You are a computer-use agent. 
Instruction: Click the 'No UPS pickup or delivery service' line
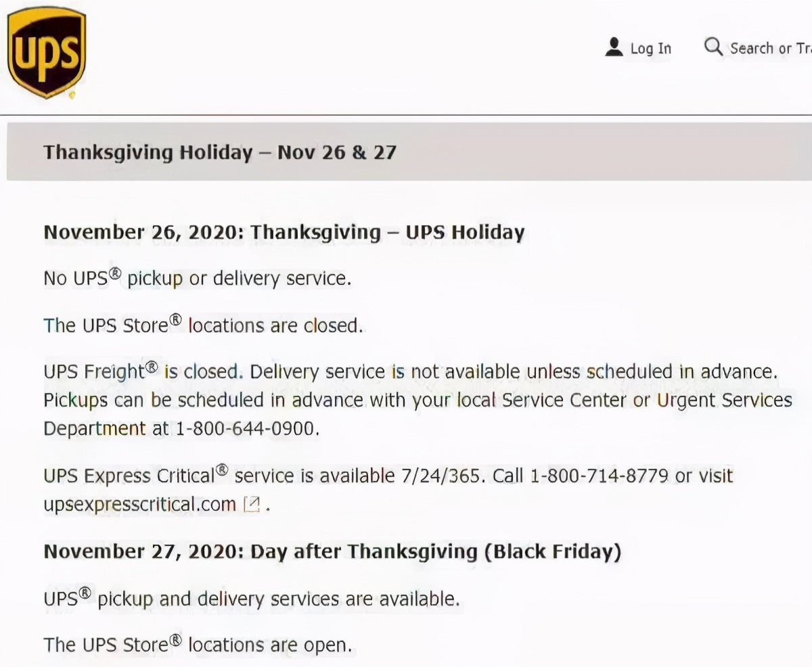click(198, 278)
